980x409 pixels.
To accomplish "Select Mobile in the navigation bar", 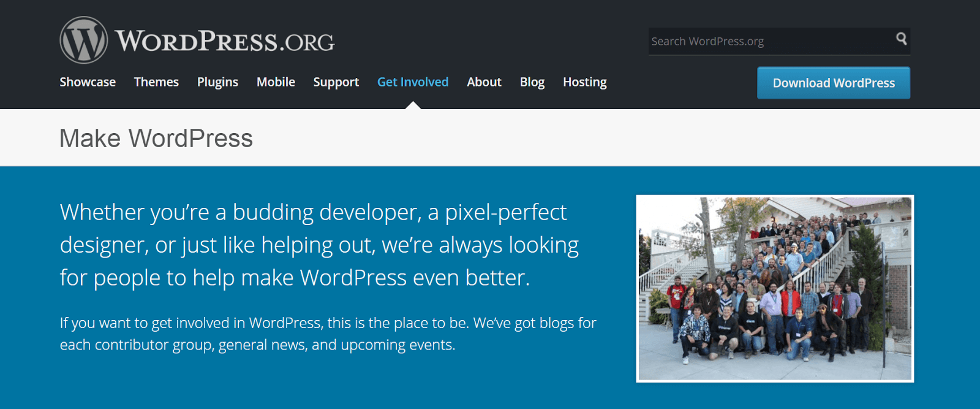I will (x=276, y=82).
